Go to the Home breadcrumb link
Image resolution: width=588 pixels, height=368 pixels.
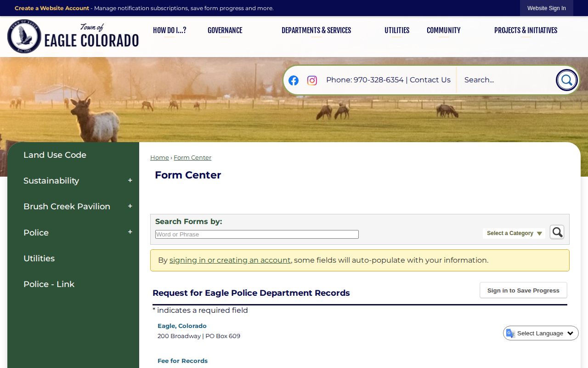[159, 158]
